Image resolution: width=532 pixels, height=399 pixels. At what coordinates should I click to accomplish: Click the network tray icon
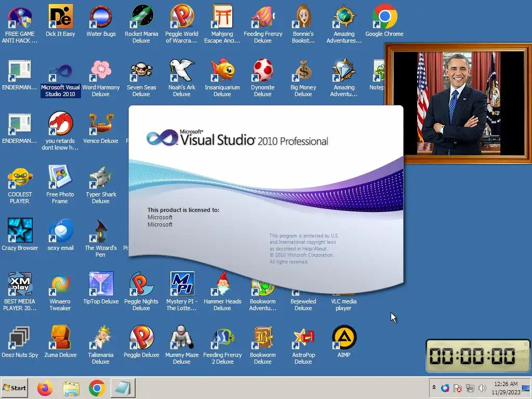click(x=470, y=388)
